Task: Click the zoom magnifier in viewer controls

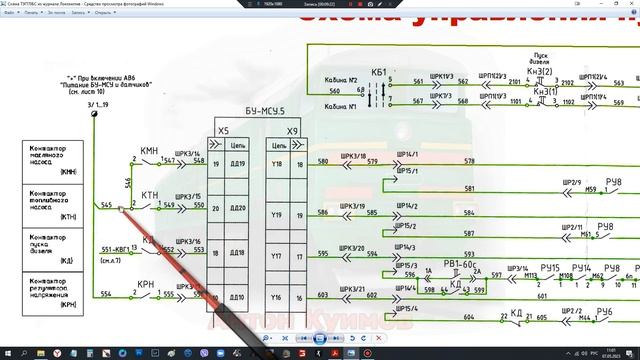Action: (x=267, y=338)
